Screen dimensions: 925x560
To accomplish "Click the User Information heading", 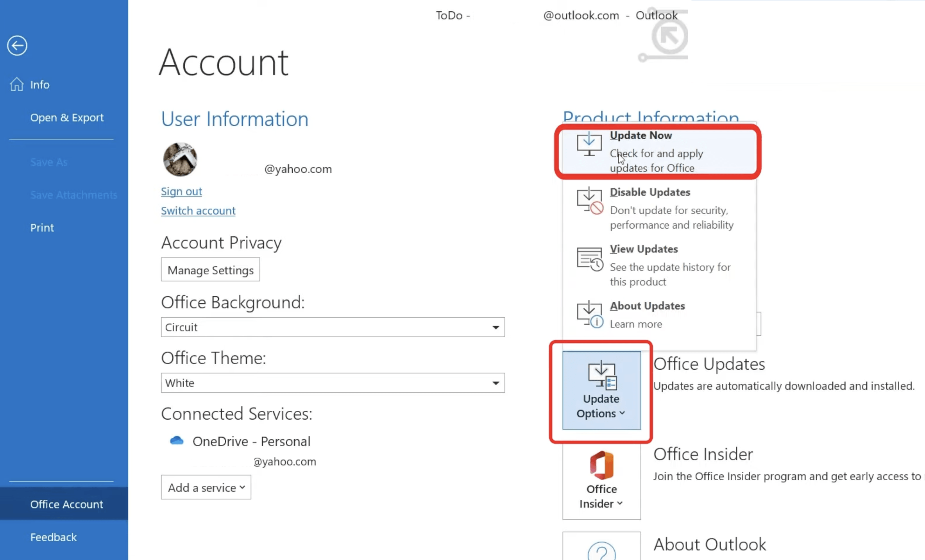I will tap(234, 119).
